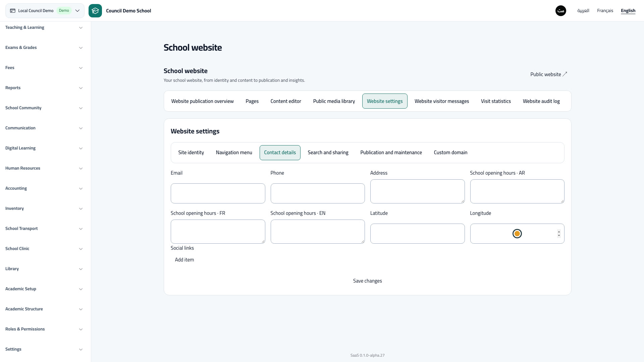The width and height of the screenshot is (644, 362).
Task: Open the Local Council Demo tenant dropdown
Action: pos(45,11)
